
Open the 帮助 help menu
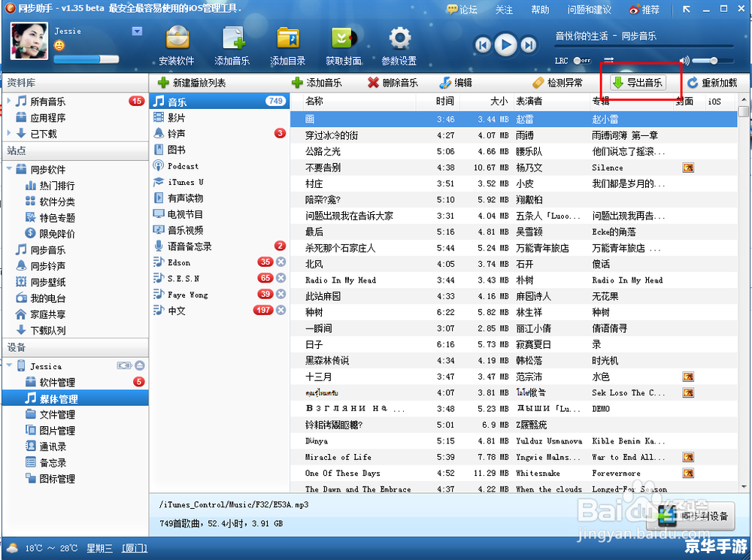540,10
